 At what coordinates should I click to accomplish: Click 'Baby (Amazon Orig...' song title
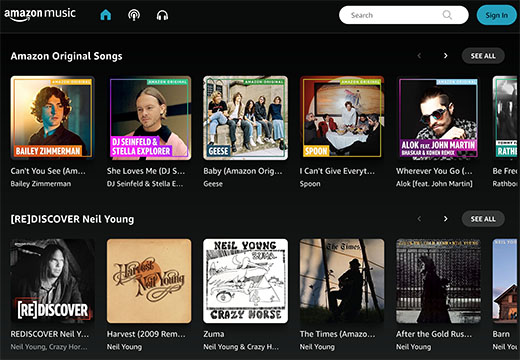(243, 171)
